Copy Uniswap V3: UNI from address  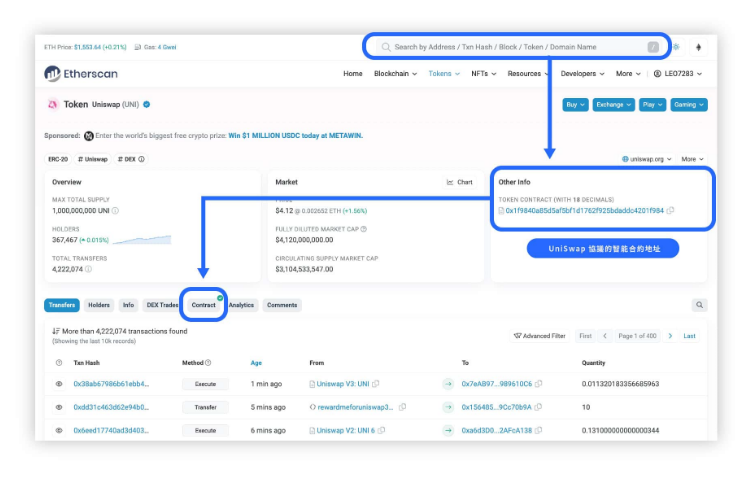376,384
